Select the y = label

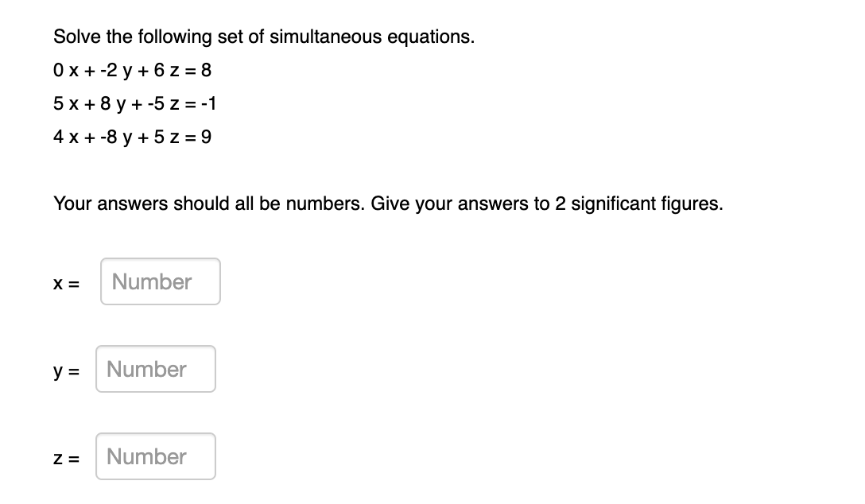pyautogui.click(x=67, y=370)
